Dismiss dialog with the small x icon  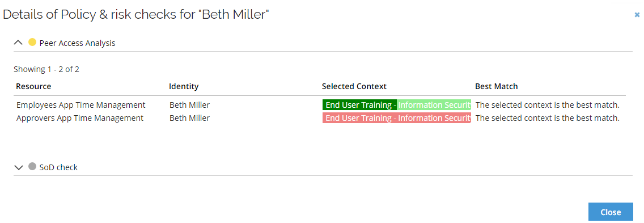637,15
